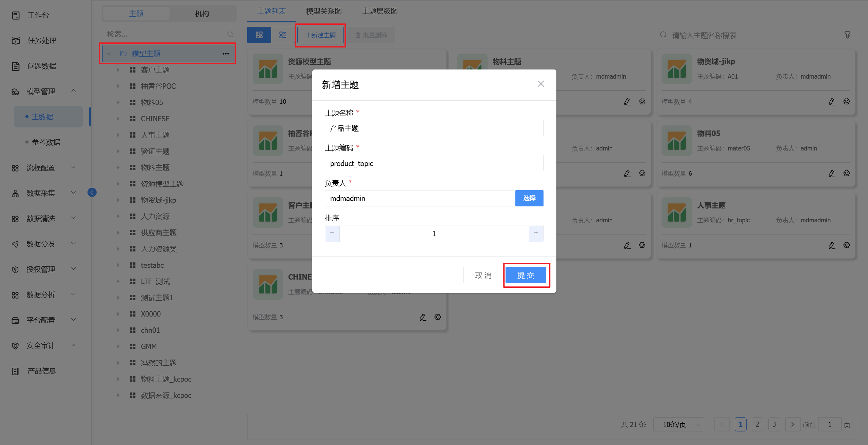Open the 10条/页 page size dropdown
The height and width of the screenshot is (445, 868).
click(678, 424)
